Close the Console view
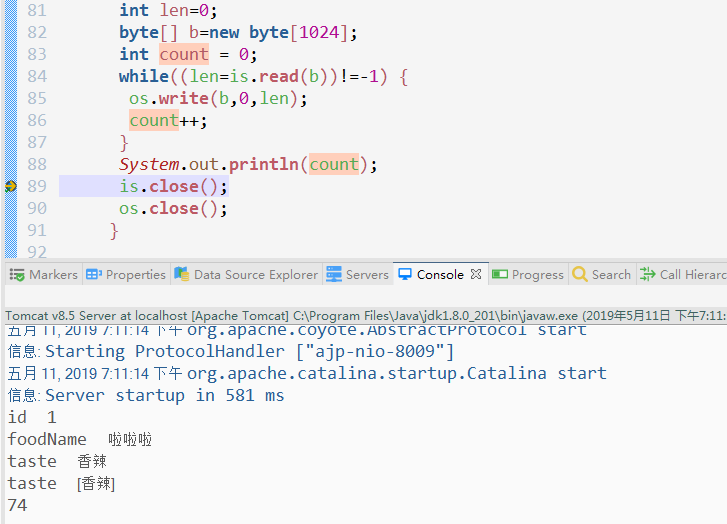 476,274
